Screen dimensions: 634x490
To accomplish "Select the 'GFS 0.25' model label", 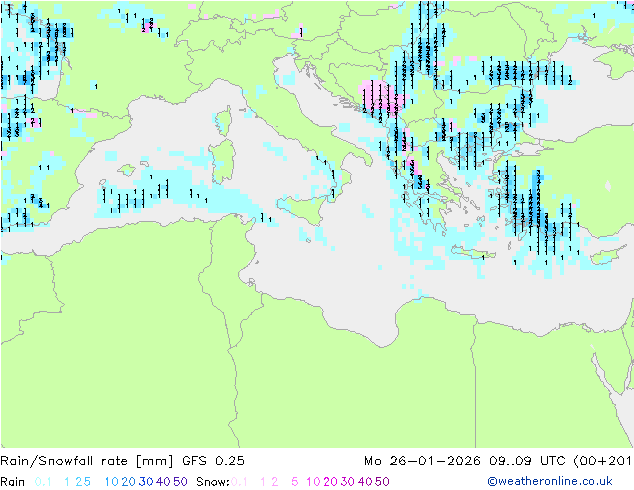I will point(213,461).
